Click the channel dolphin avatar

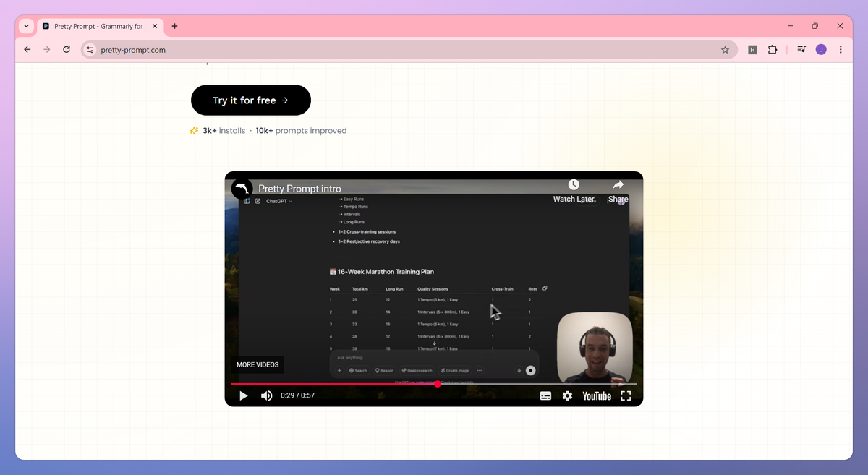coord(242,189)
